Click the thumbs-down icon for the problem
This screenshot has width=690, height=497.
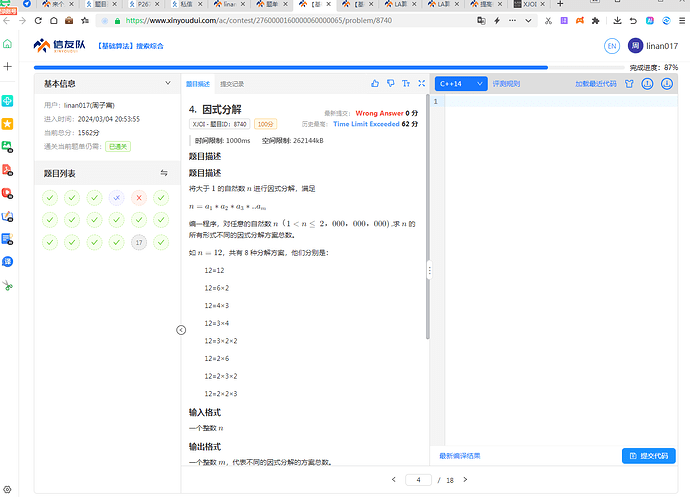[390, 83]
